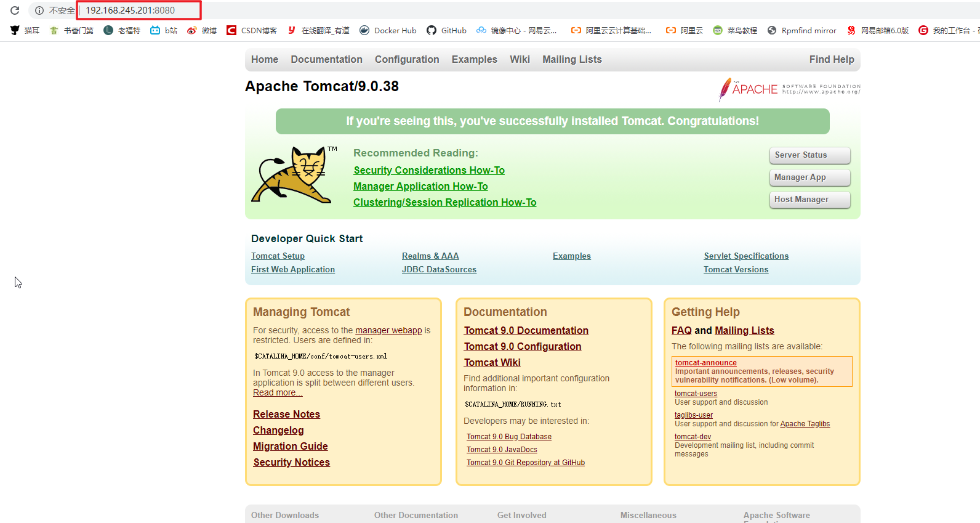Click Find Help in the nav bar
Image resolution: width=980 pixels, height=523 pixels.
point(832,59)
